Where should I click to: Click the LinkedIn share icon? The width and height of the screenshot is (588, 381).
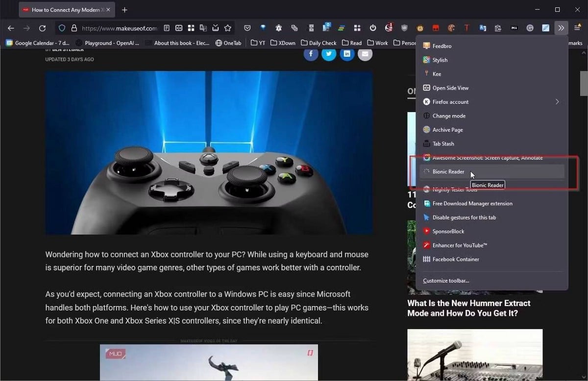pyautogui.click(x=347, y=54)
